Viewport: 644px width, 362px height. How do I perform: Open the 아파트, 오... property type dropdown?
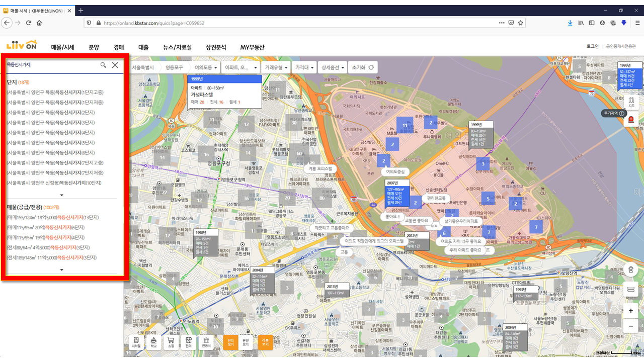pyautogui.click(x=240, y=67)
